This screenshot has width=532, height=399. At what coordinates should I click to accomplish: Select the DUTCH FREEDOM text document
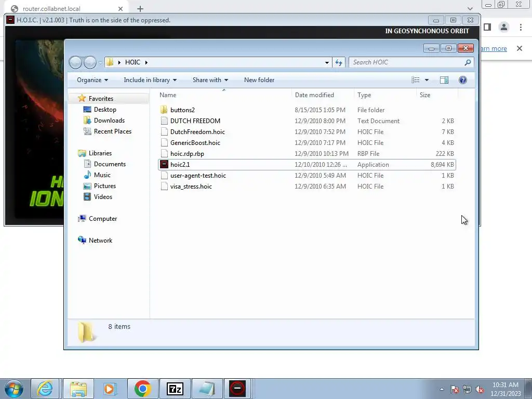coord(195,121)
